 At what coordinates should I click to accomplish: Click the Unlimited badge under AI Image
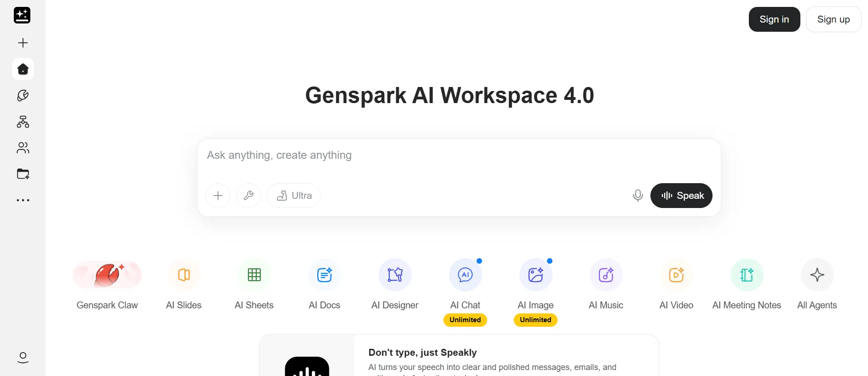536,320
